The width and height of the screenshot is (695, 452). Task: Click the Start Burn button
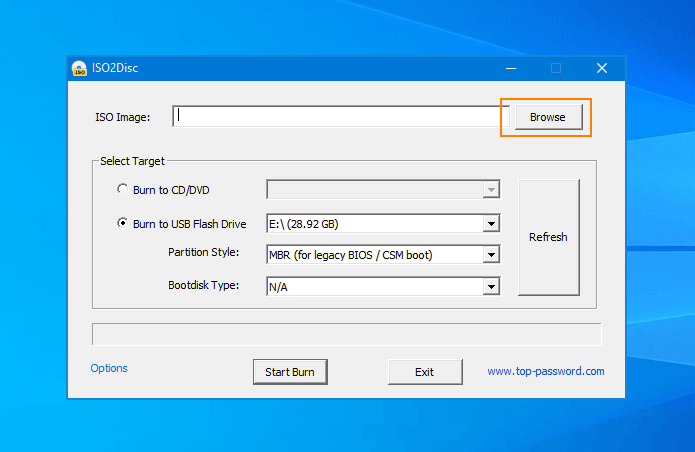(290, 372)
